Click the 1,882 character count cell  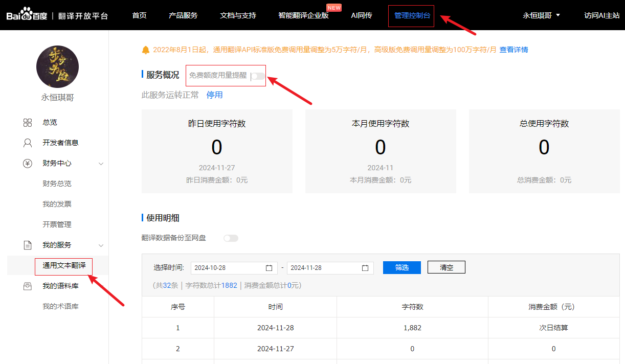[412, 328]
